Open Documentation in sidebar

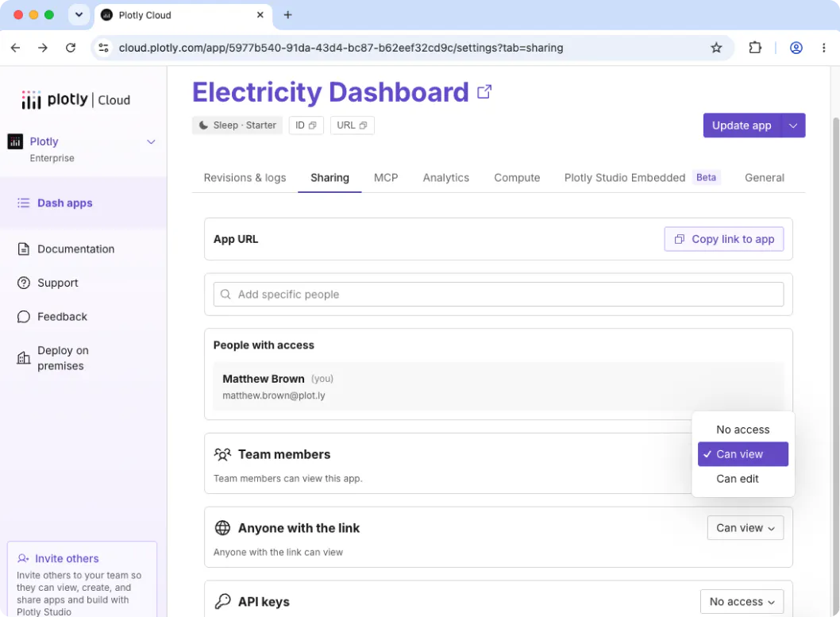75,249
